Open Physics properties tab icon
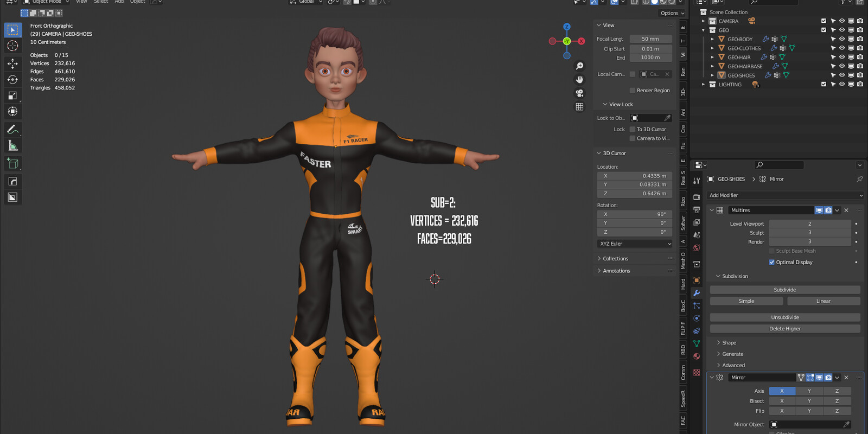This screenshot has width=868, height=434. click(697, 318)
